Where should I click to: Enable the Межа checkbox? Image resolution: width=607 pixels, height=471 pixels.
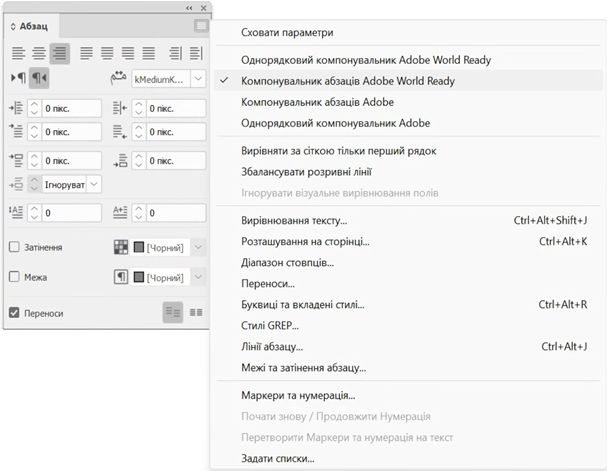tap(14, 277)
